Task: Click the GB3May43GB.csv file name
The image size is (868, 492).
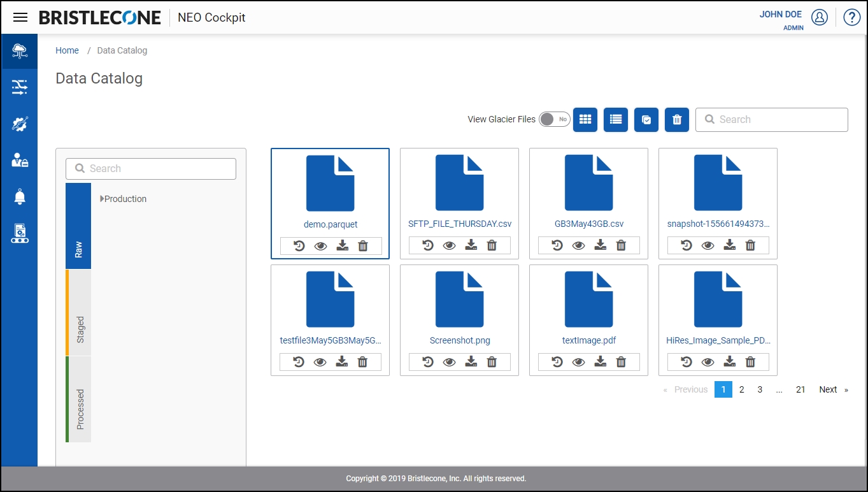Action: click(x=589, y=224)
